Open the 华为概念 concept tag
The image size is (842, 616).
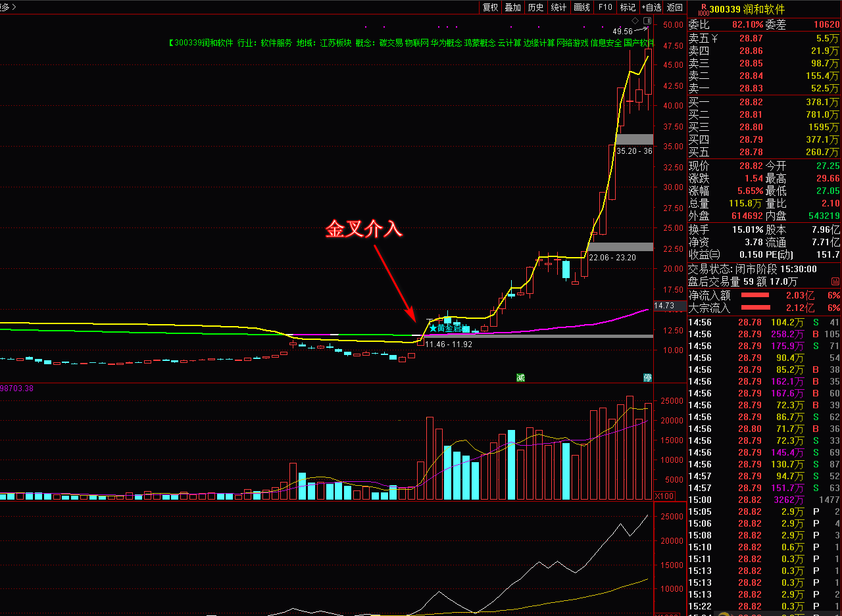[x=446, y=43]
